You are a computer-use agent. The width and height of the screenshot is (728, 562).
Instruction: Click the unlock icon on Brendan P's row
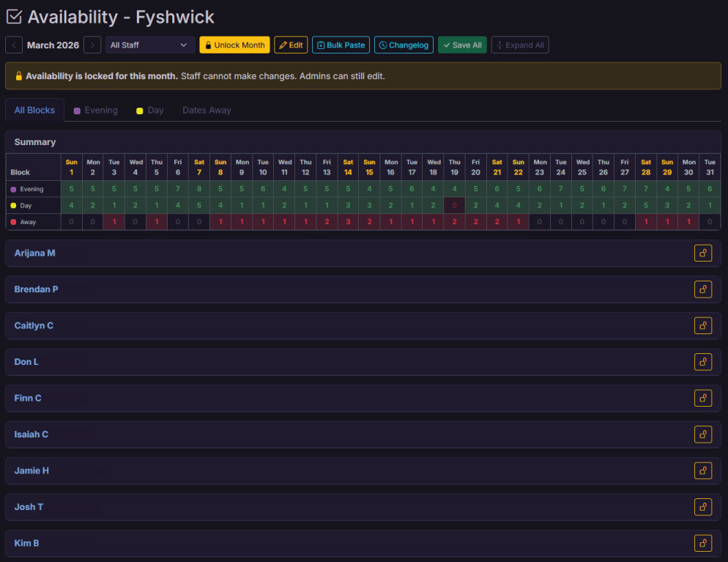(x=702, y=289)
